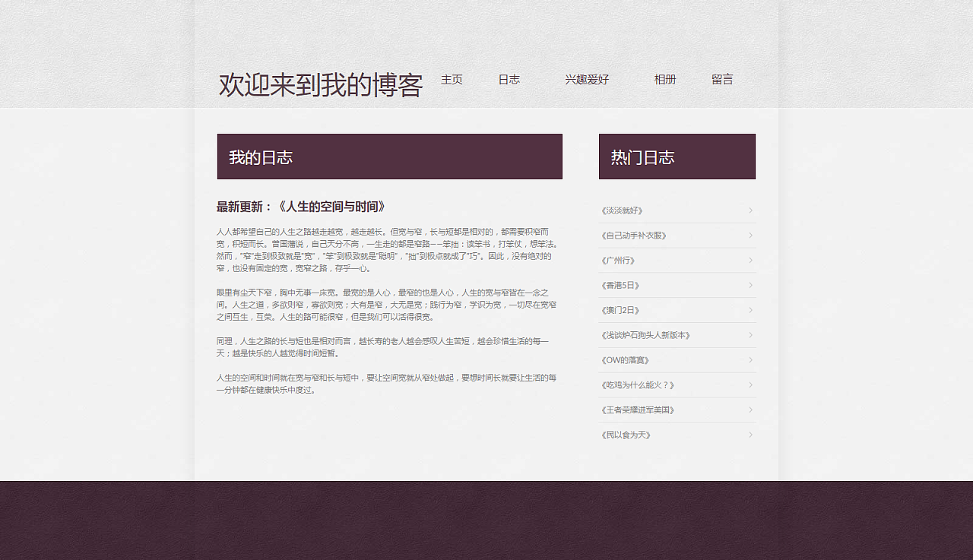This screenshot has width=973, height=560.
Task: Click the chevron beside 《王者荣耀进军美国》
Action: (x=750, y=410)
